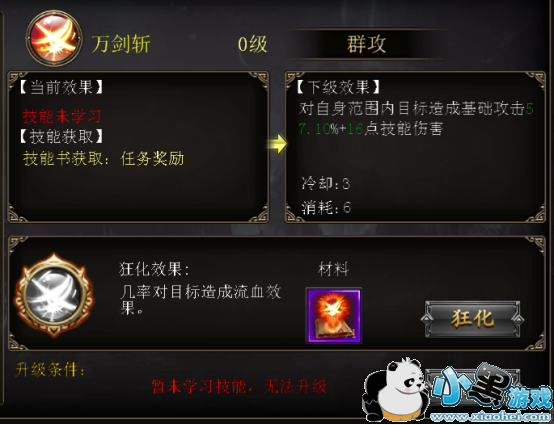Click the 狂化效果 description text
Viewport: 554px width, 425px height.
[x=200, y=289]
